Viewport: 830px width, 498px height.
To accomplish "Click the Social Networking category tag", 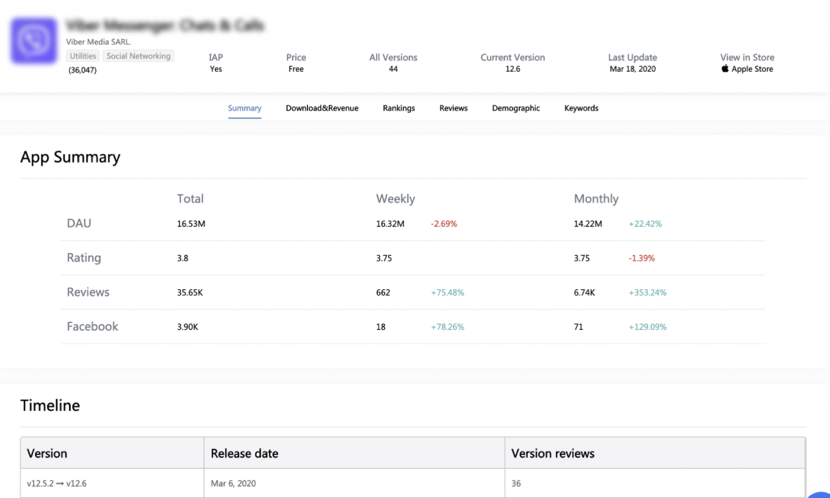I will click(x=139, y=56).
